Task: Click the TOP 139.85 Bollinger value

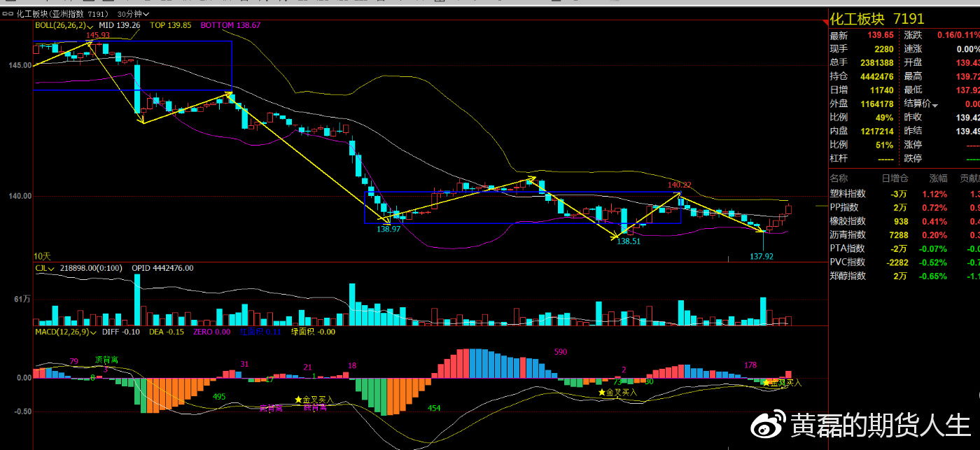Action: coord(170,25)
